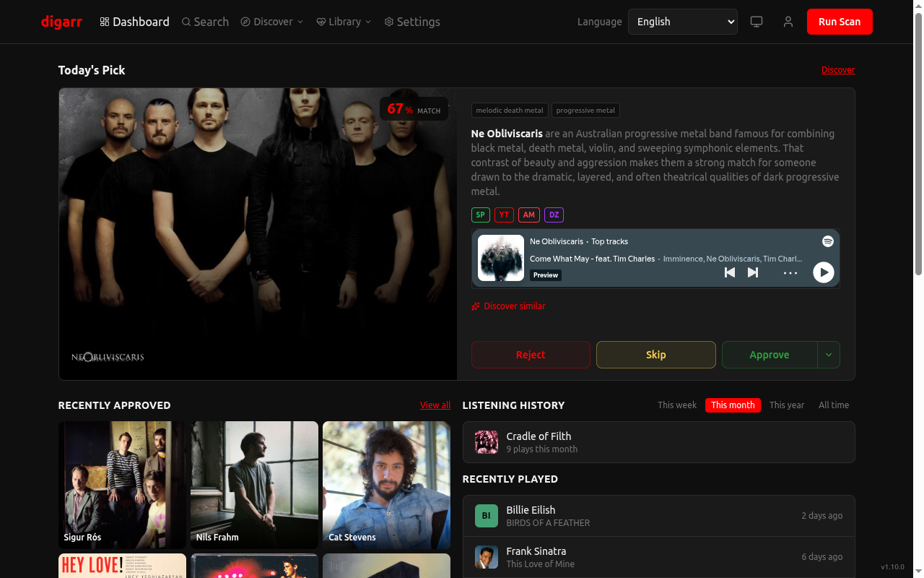924x578 pixels.
Task: Click the Preview badge in the player
Action: coord(546,275)
